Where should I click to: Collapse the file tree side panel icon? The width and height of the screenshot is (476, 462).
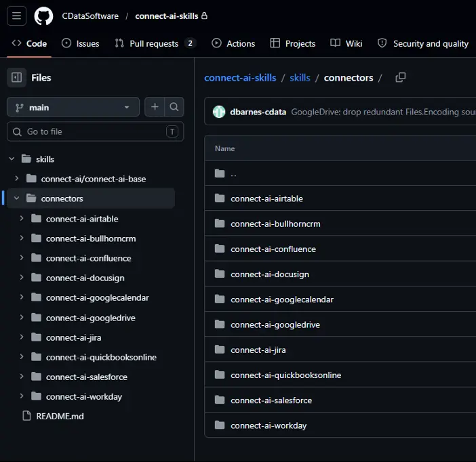(16, 78)
